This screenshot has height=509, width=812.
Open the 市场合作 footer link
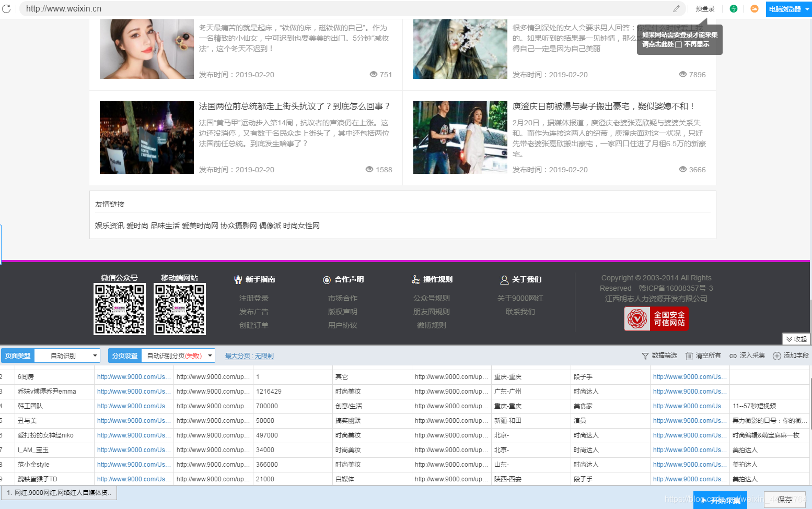click(x=343, y=298)
